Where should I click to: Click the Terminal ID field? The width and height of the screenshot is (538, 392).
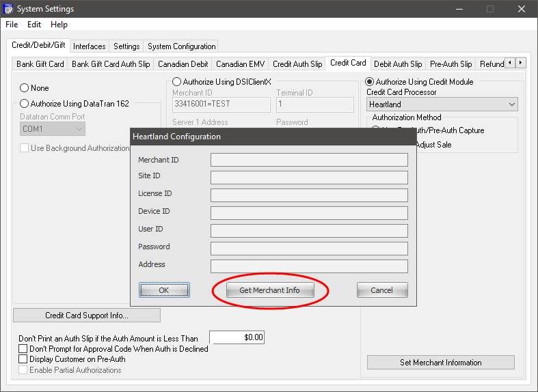pyautogui.click(x=315, y=104)
